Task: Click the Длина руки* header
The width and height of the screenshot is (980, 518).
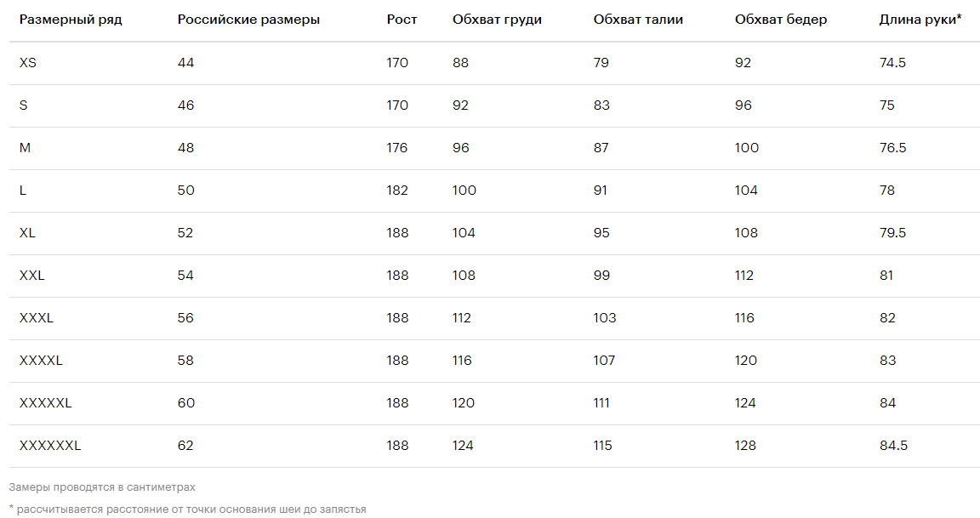Action: tap(920, 20)
